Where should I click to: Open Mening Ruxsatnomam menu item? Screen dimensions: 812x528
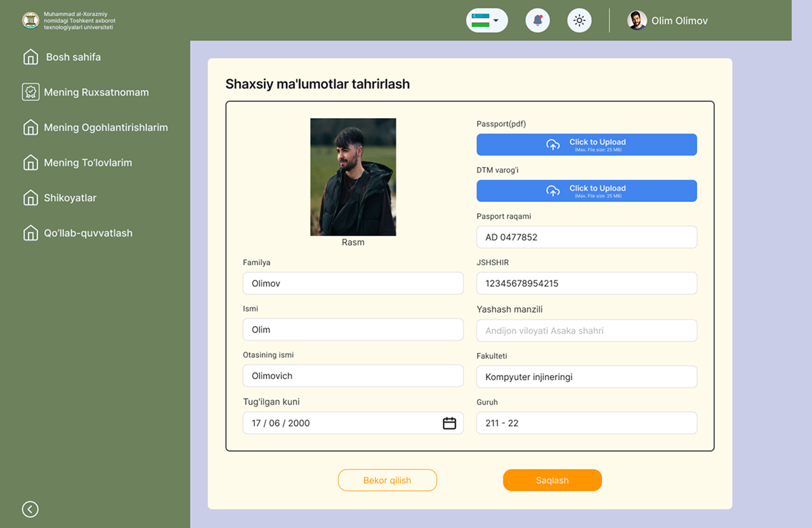coord(96,93)
